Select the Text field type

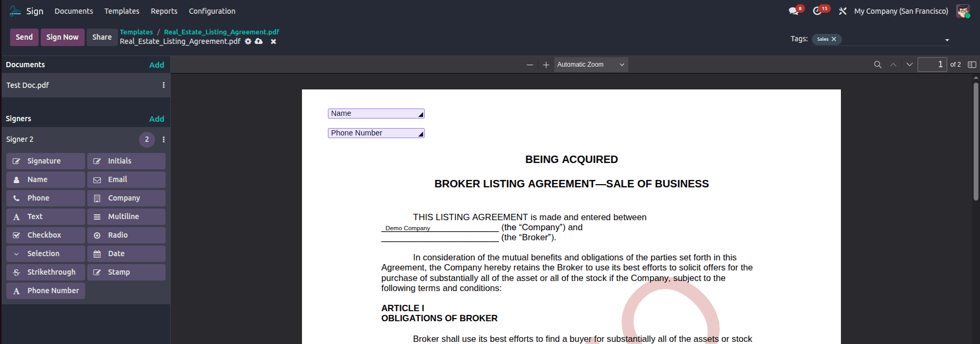(45, 216)
